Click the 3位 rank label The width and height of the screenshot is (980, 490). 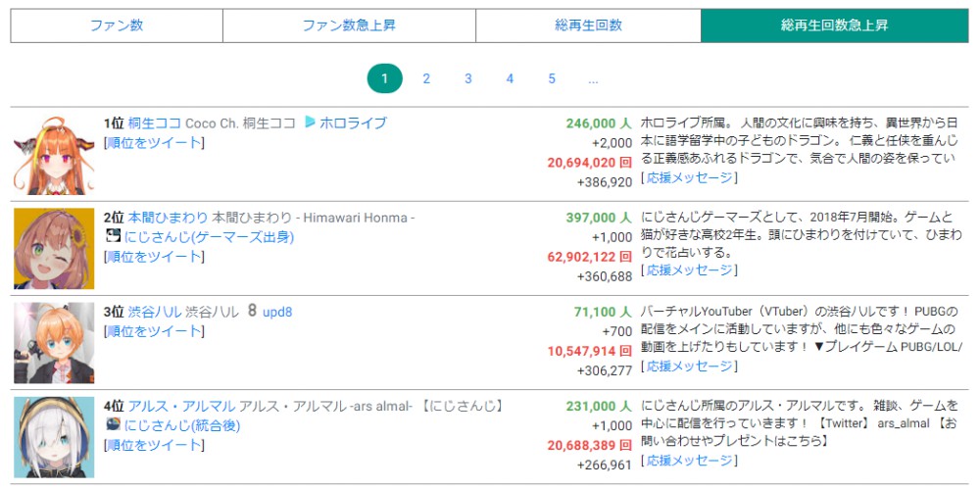click(x=115, y=312)
